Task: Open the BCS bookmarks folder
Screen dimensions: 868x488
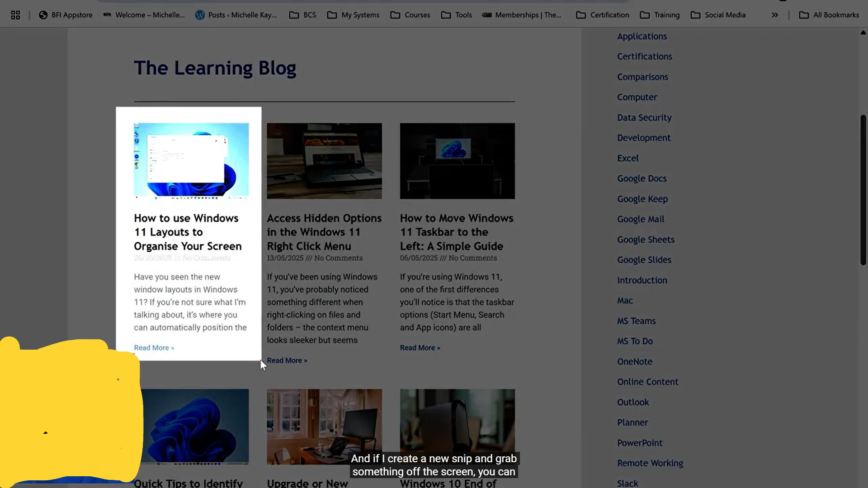Action: [x=303, y=15]
